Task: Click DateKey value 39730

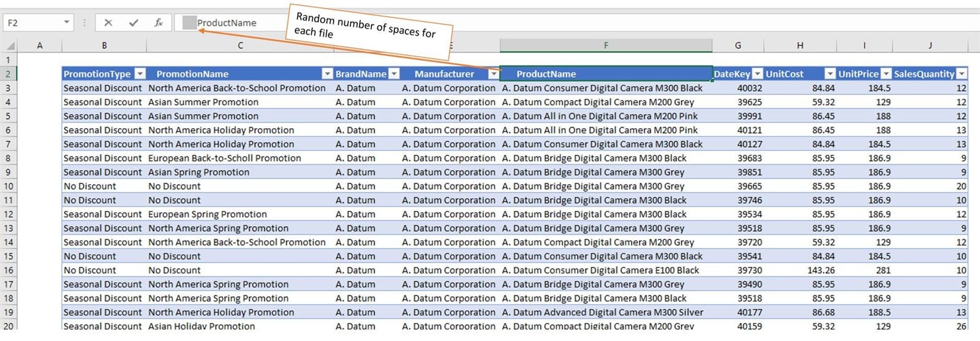Action: point(750,270)
